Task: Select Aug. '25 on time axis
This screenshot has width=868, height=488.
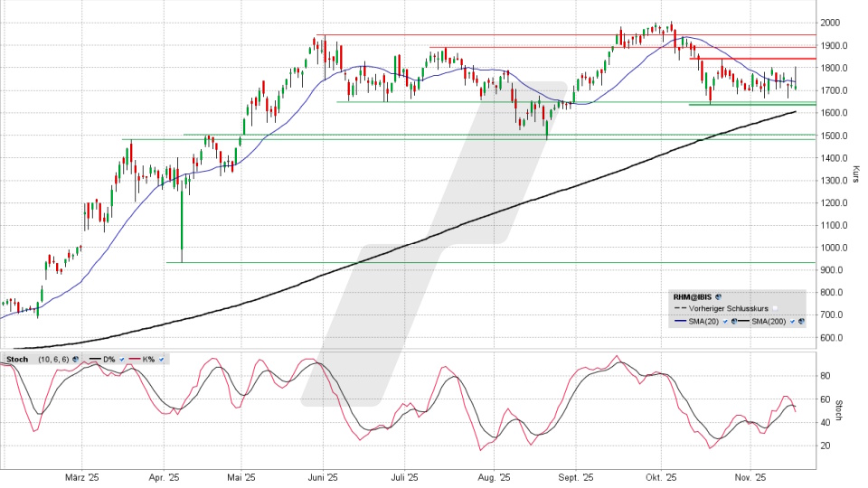Action: (494, 477)
